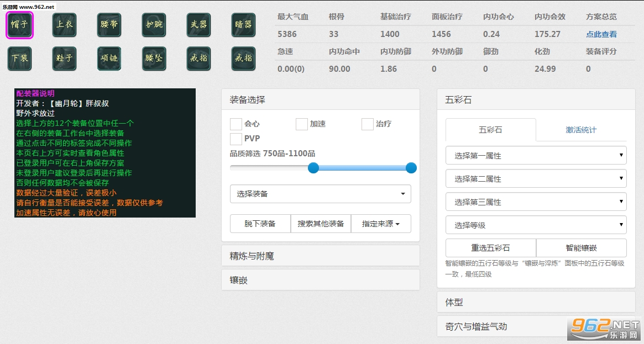
Task: Collapse the 五彩石 panel header
Action: (536, 99)
